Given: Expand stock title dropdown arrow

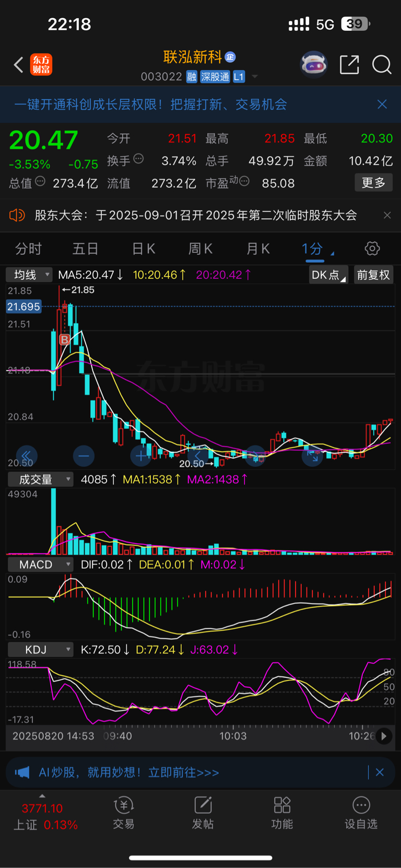Looking at the screenshot, I should 255,77.
